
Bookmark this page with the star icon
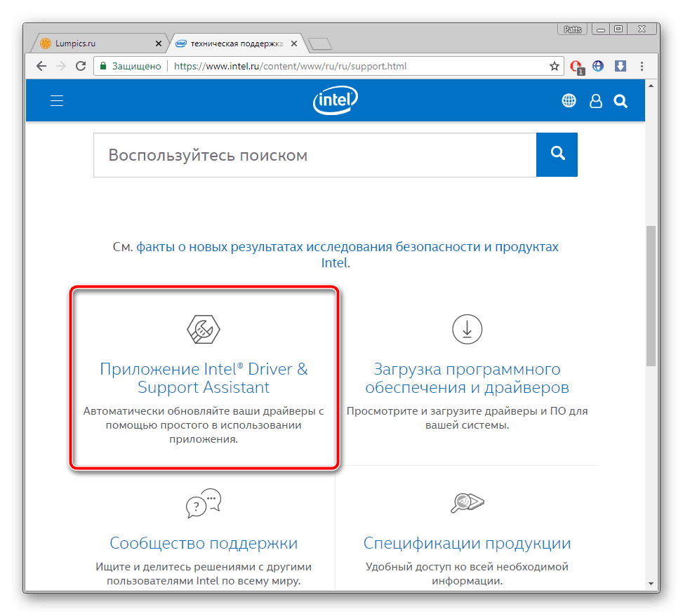554,67
